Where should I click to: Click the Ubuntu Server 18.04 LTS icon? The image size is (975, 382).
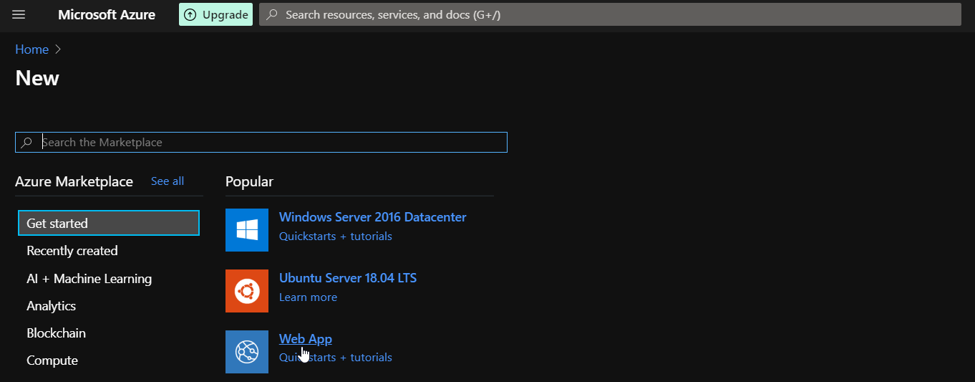tap(247, 291)
